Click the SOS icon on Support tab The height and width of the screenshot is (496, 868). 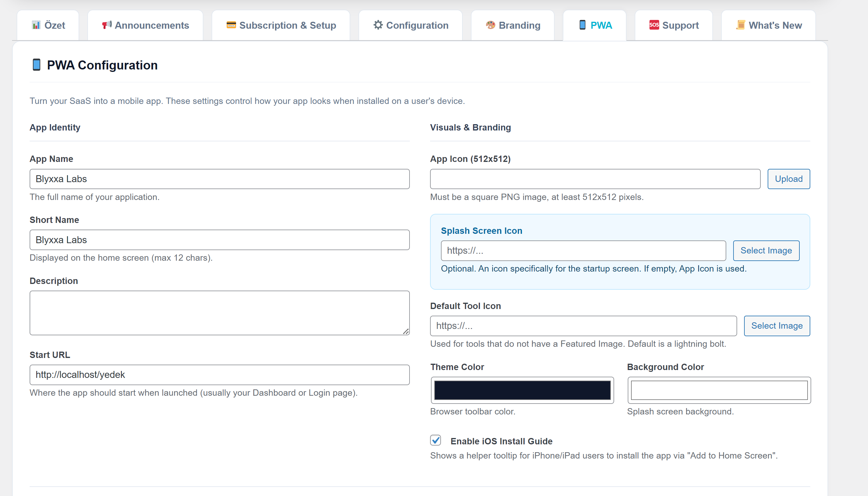654,25
